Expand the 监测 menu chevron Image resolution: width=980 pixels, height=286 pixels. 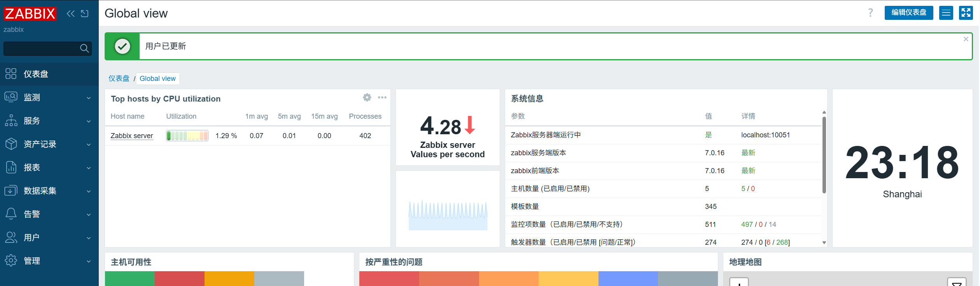[x=89, y=98]
